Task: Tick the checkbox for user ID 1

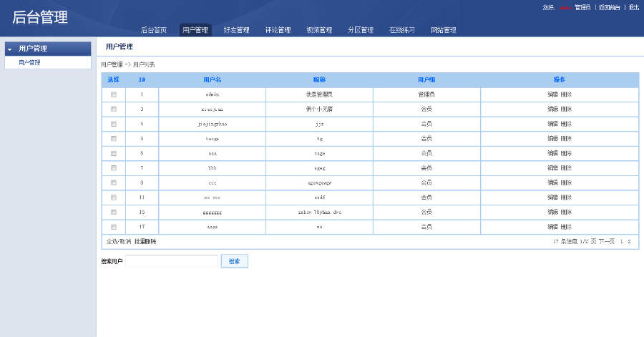Action: tap(114, 94)
